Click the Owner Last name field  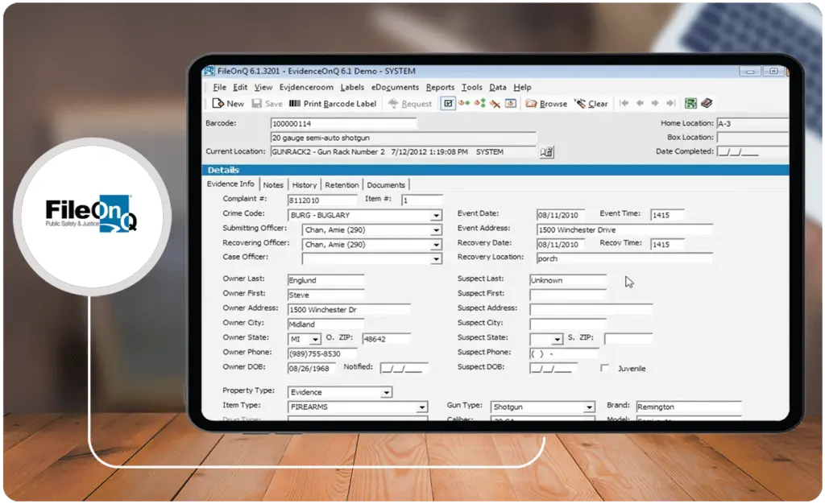(x=325, y=280)
